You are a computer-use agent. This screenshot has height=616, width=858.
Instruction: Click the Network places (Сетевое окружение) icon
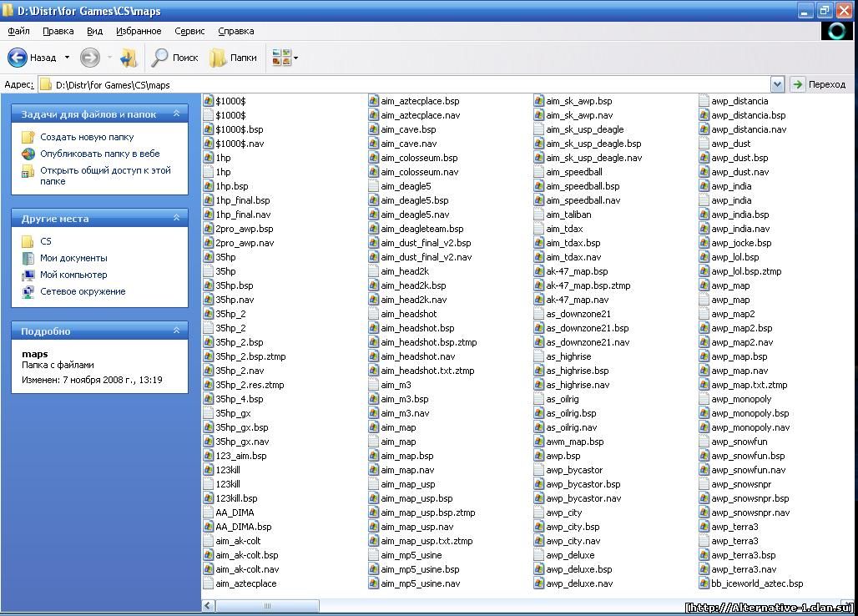28,291
